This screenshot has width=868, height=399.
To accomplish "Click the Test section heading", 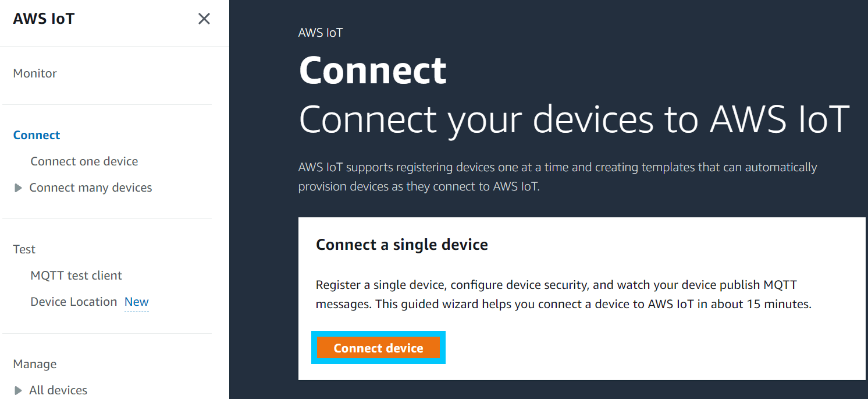I will [x=24, y=249].
